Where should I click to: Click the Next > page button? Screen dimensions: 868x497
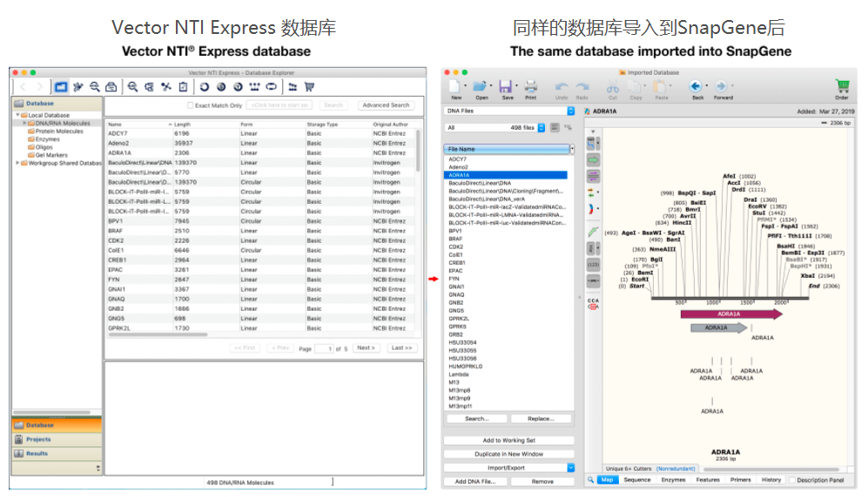[366, 348]
